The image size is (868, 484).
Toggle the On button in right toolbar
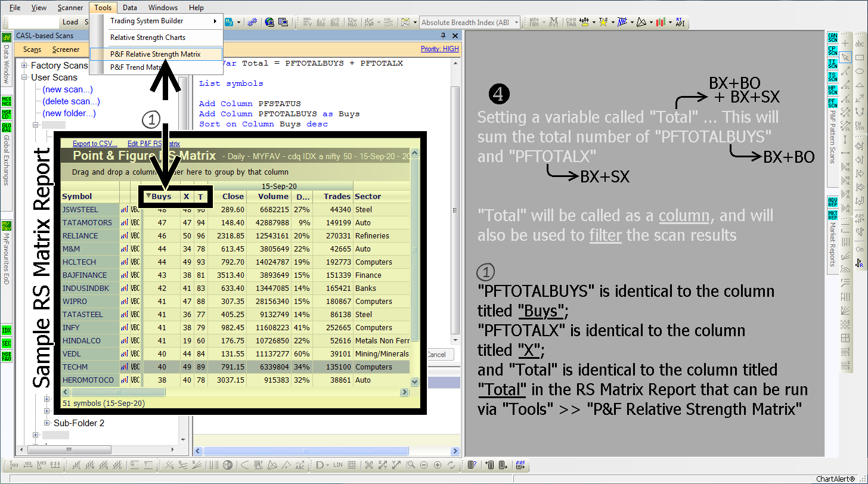860,249
